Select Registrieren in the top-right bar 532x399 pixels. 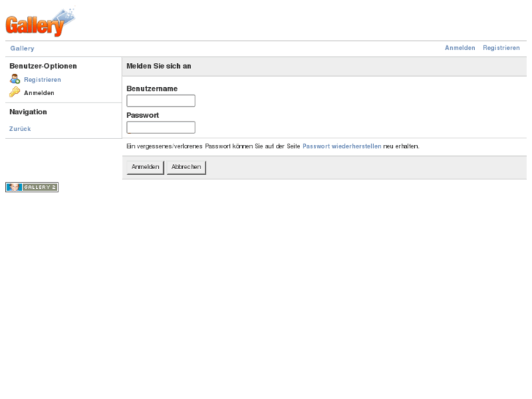point(501,48)
